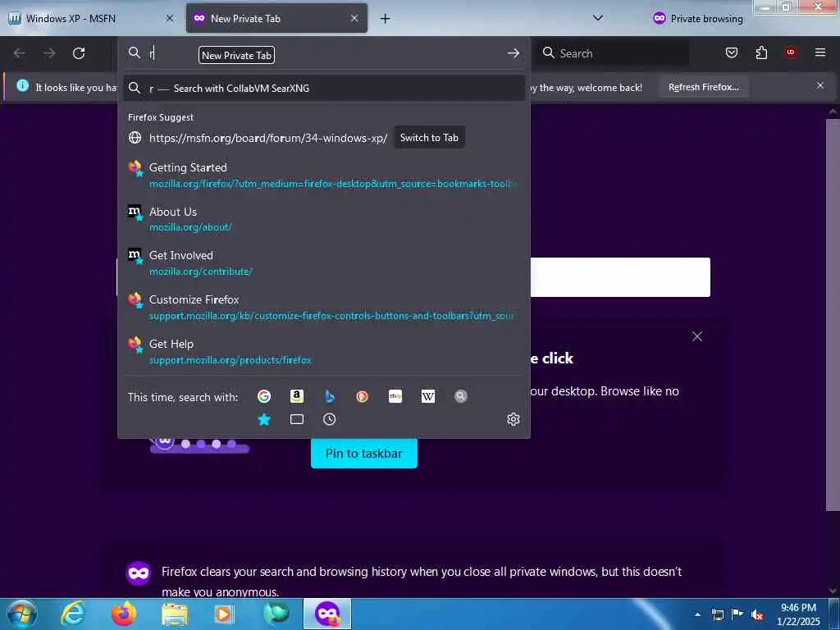Open Windows Explorer folder on taskbar

(x=175, y=614)
